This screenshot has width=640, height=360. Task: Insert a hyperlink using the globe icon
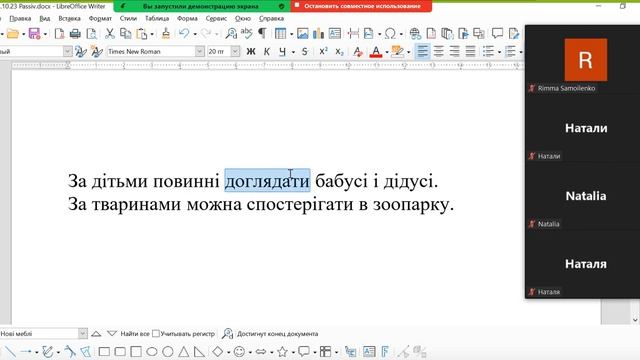coord(415,33)
